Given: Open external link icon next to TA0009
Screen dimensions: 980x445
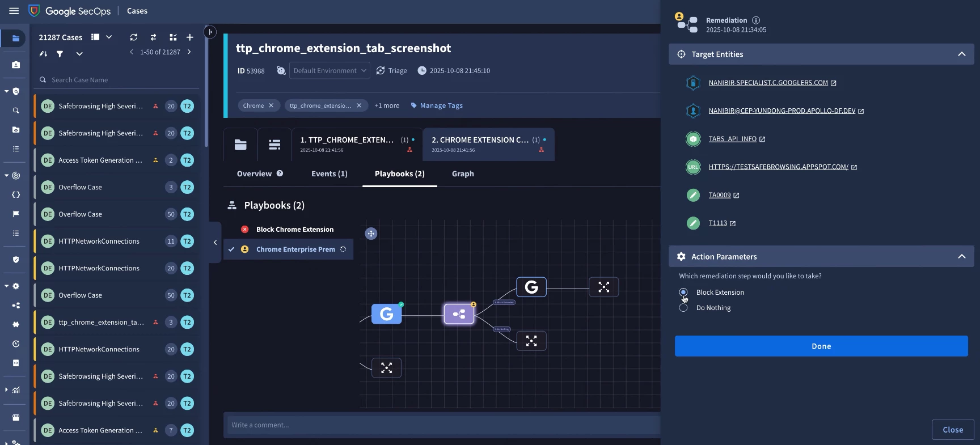Looking at the screenshot, I should tap(736, 196).
